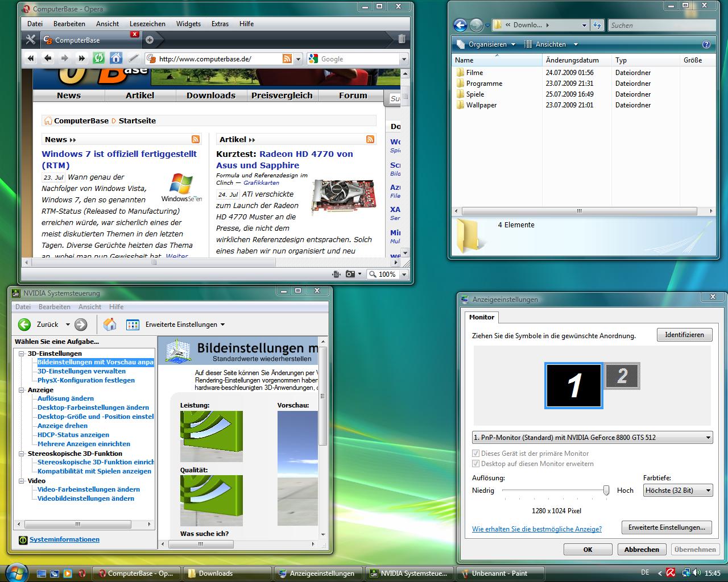Screen dimensions: 728x582
Task: Select monitor 2 in display settings
Action: click(622, 376)
